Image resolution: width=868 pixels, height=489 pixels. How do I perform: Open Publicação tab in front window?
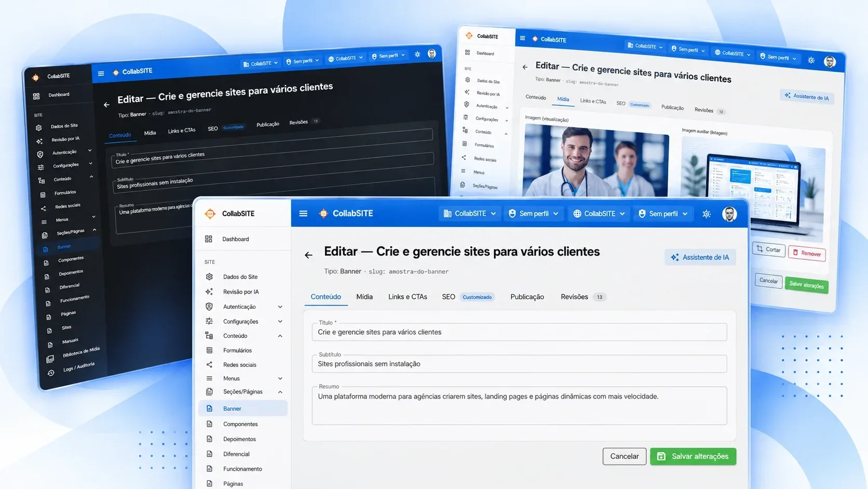point(527,297)
